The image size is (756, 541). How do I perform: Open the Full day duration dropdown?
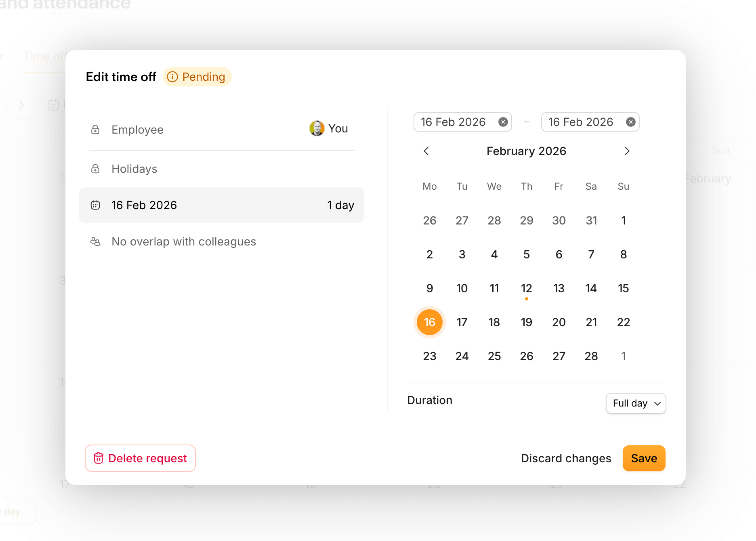tap(636, 403)
